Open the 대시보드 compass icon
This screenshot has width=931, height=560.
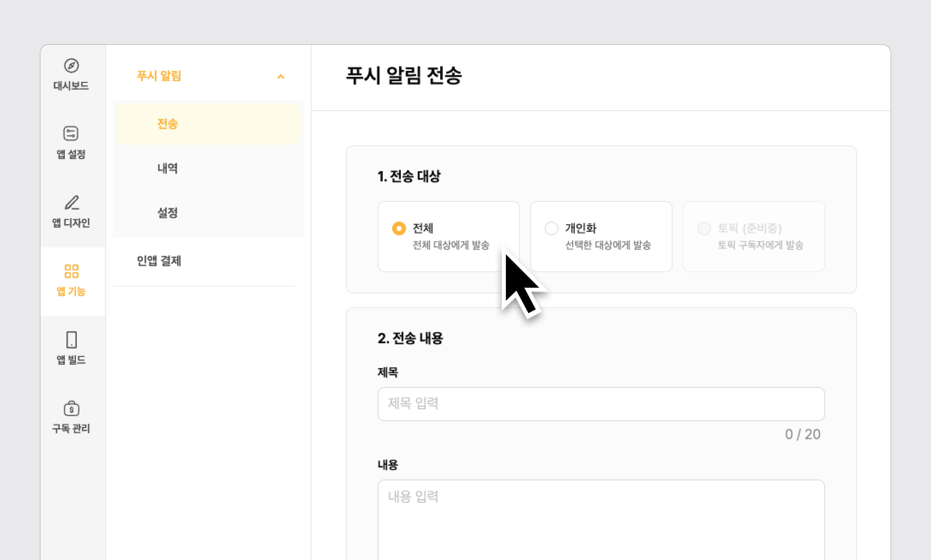click(71, 66)
